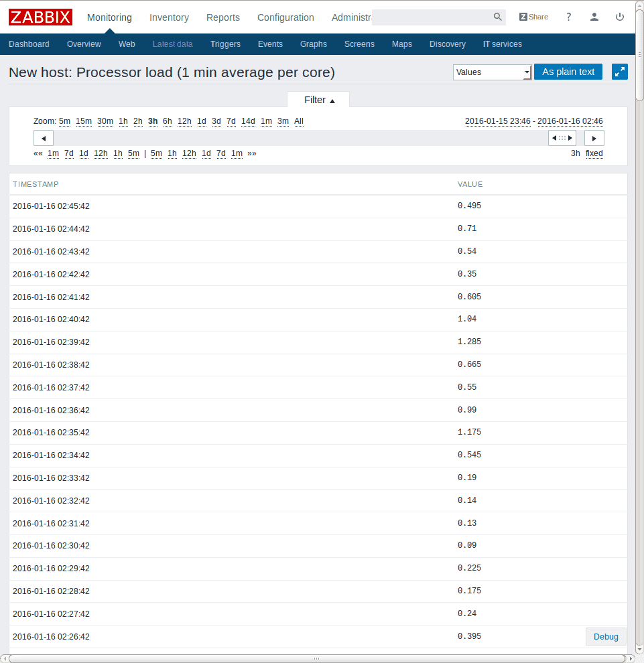Open the user profile icon
The width and height of the screenshot is (644, 663).
point(594,17)
